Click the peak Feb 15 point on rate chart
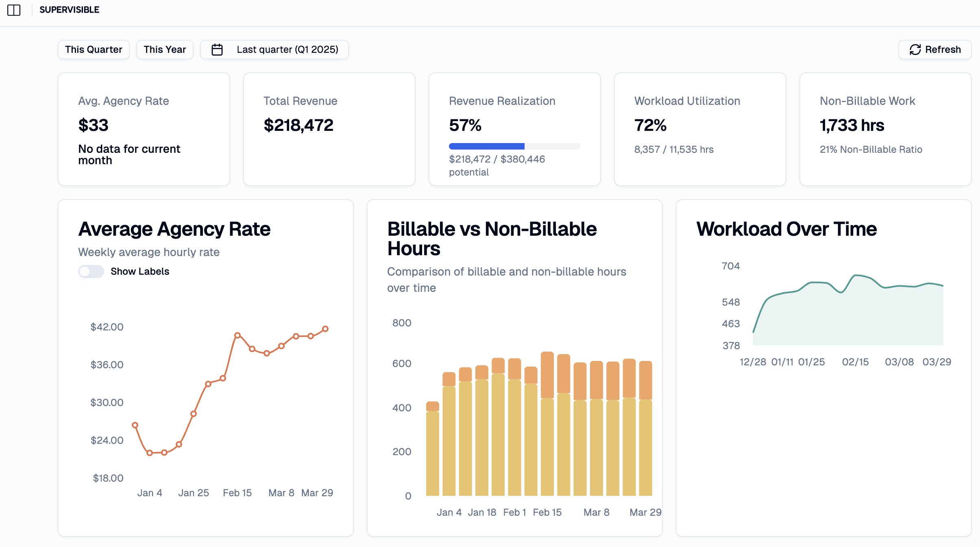Viewport: 980px width, 547px height. (x=237, y=335)
